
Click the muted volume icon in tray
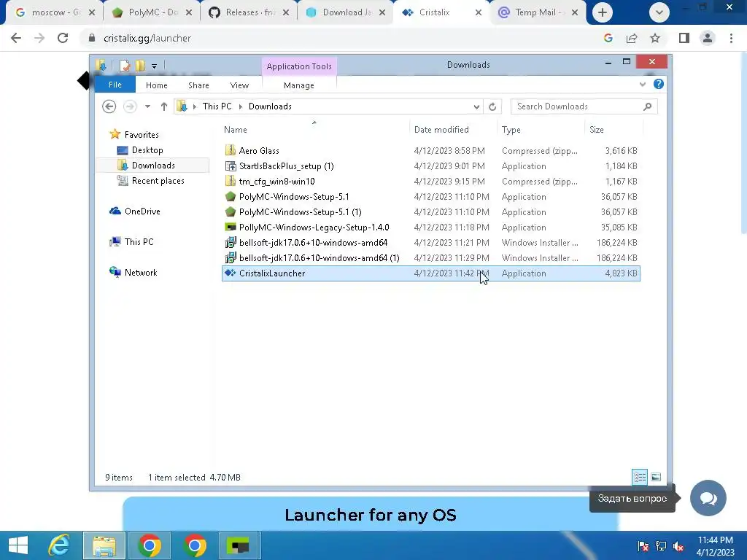[678, 546]
